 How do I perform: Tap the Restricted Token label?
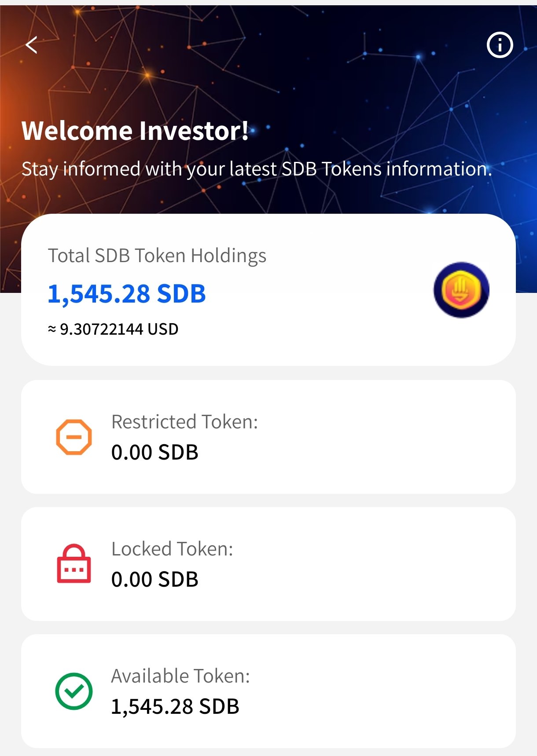[x=184, y=422]
